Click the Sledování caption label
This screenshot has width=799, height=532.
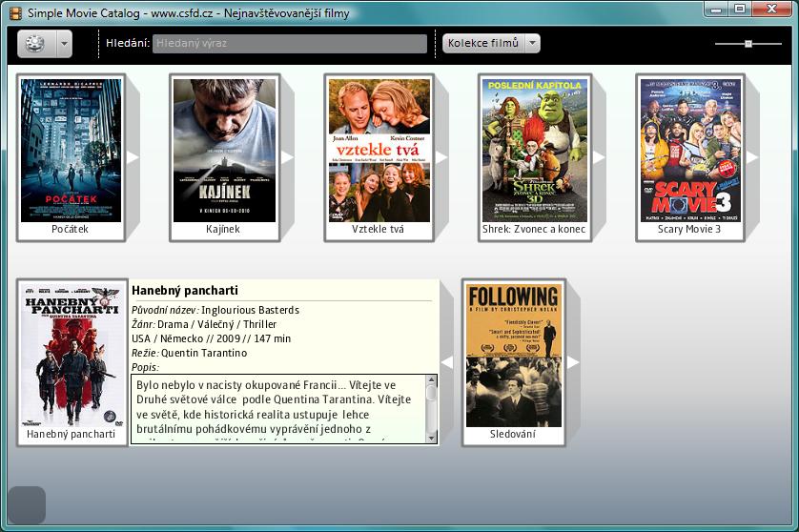pyautogui.click(x=513, y=434)
